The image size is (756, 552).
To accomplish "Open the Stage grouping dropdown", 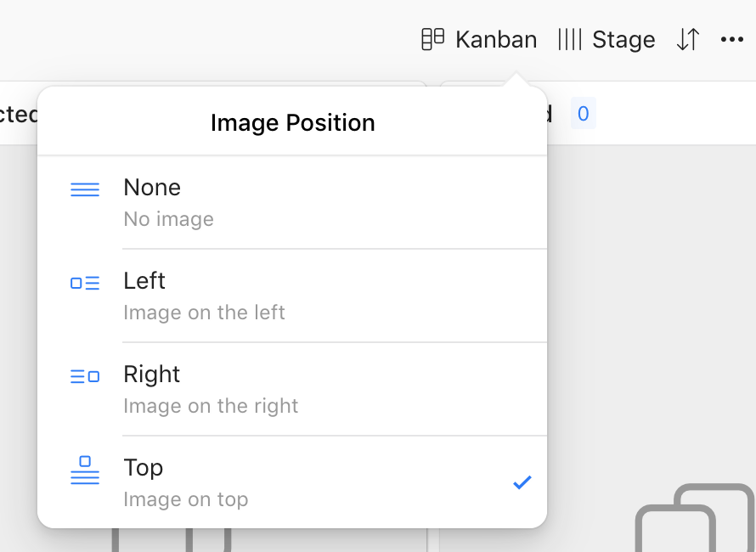I will point(606,39).
